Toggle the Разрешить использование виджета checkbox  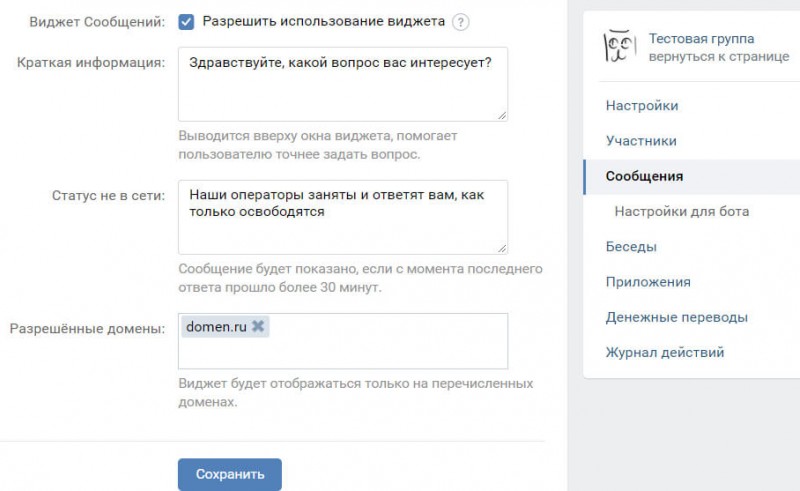[186, 22]
